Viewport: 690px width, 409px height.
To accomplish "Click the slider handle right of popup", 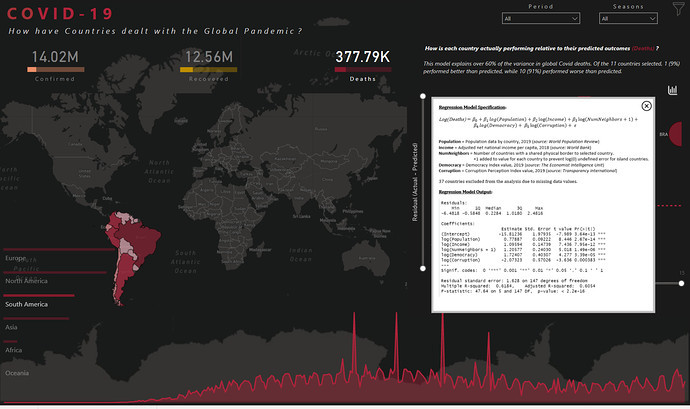I will coord(681,284).
